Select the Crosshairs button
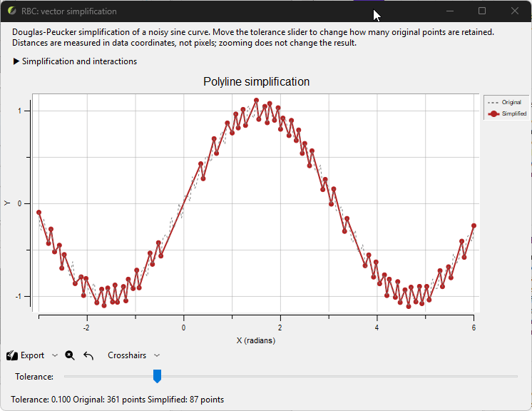This screenshot has height=411, width=532. tap(127, 355)
